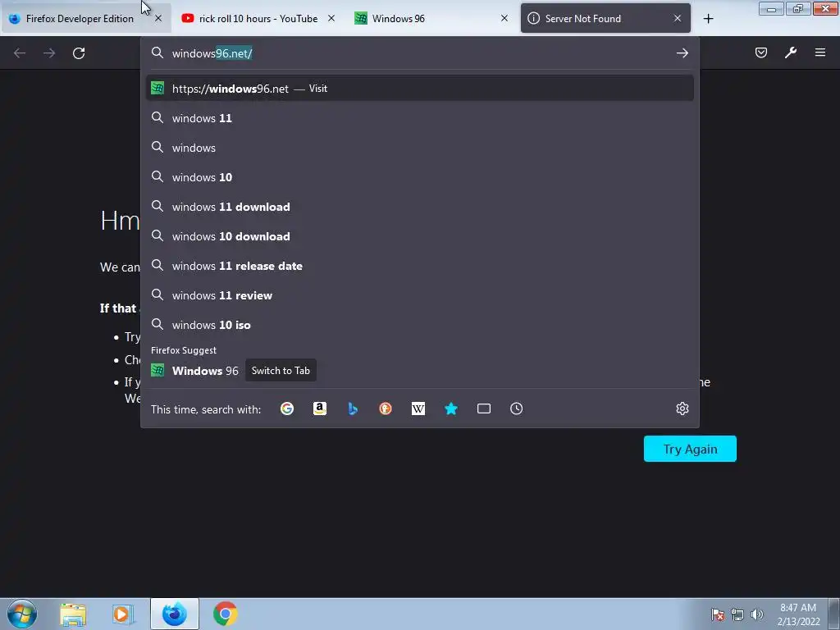Screen dimensions: 840x630
Task: Open the Firefox application menu
Action: pos(820,52)
